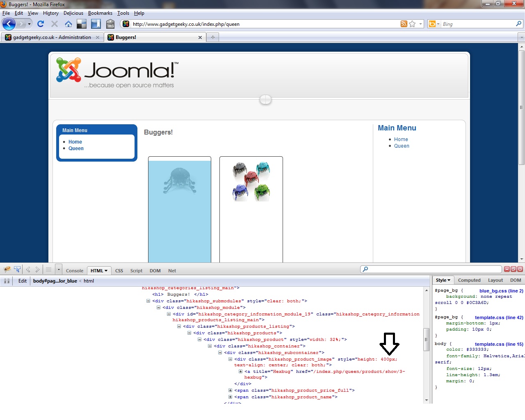Bookmark this page with the star icon
525x420 pixels.
point(413,24)
